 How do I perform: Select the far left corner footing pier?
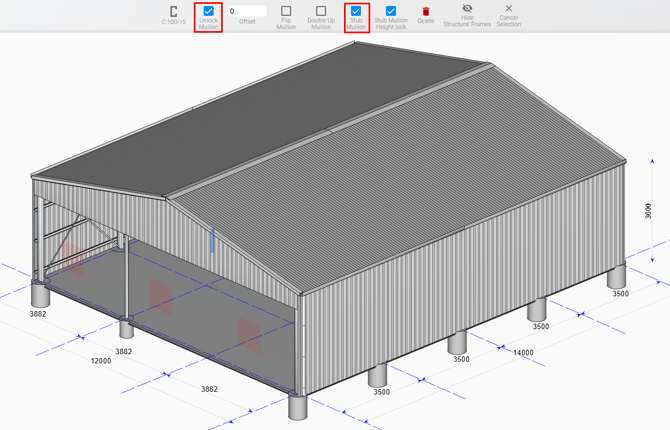pyautogui.click(x=41, y=294)
